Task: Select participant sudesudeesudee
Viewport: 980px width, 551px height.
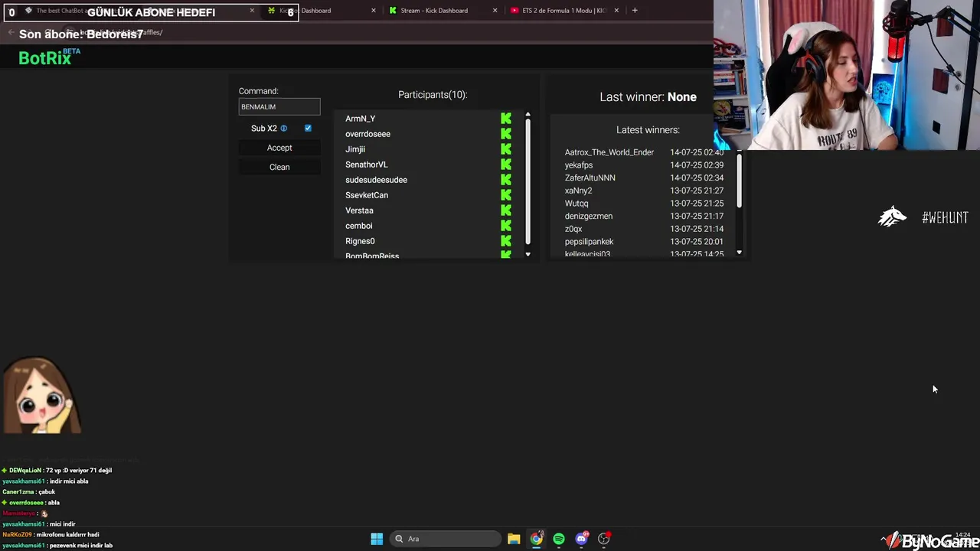Action: coord(376,180)
